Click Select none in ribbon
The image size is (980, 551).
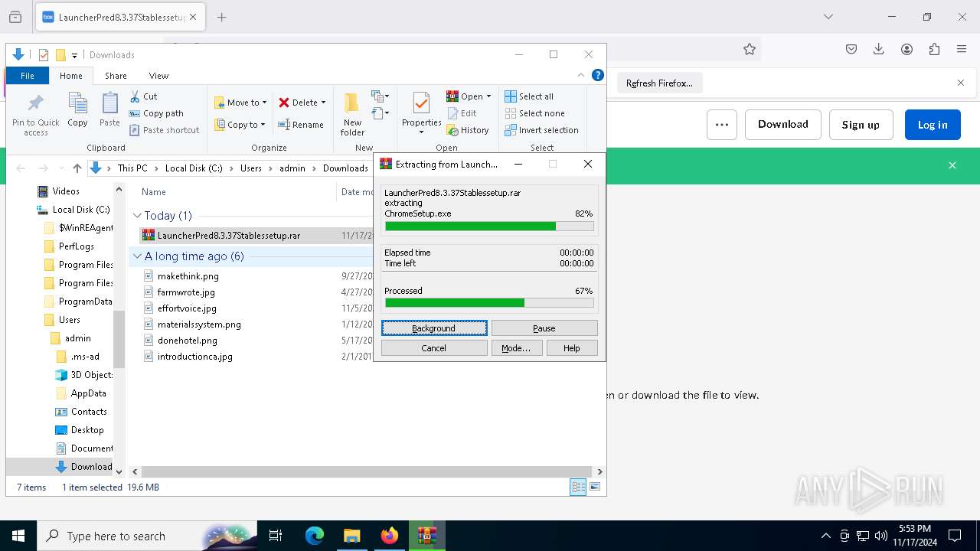(x=534, y=113)
